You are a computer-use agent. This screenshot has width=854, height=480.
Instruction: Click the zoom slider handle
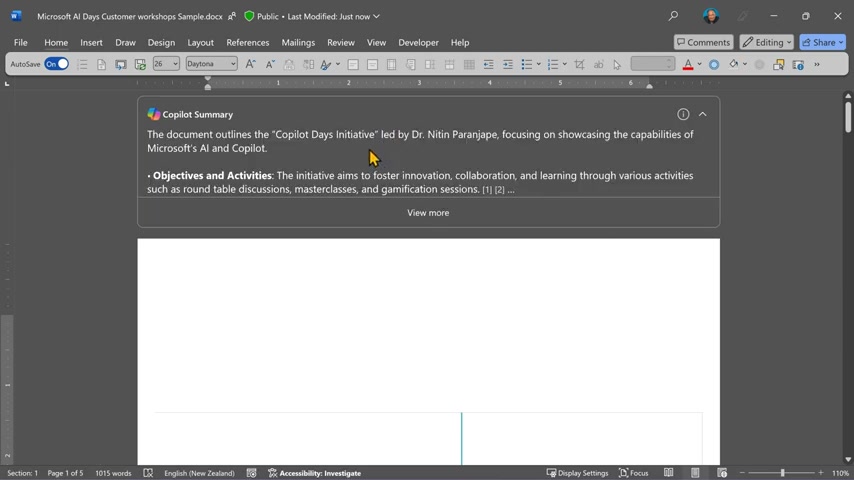(782, 473)
